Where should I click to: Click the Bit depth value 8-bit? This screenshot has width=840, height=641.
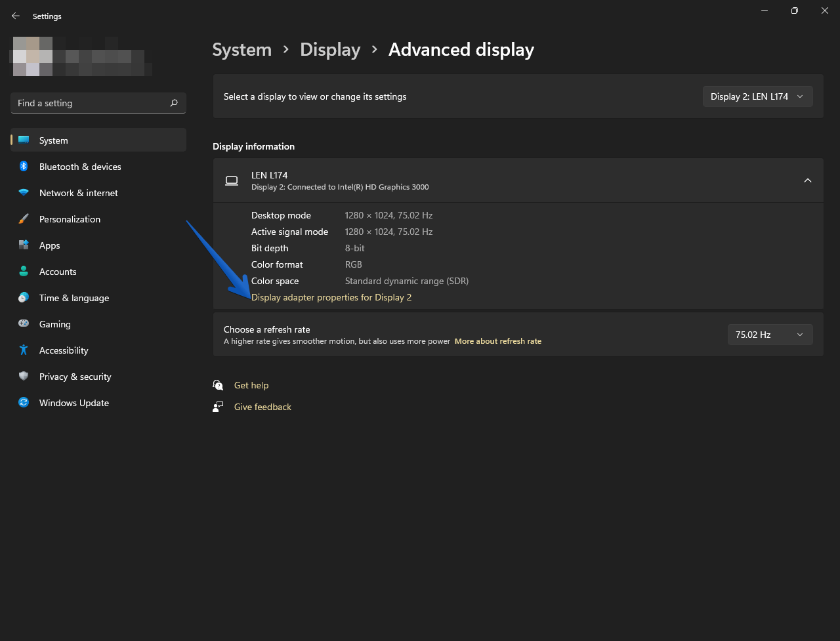[x=354, y=248]
